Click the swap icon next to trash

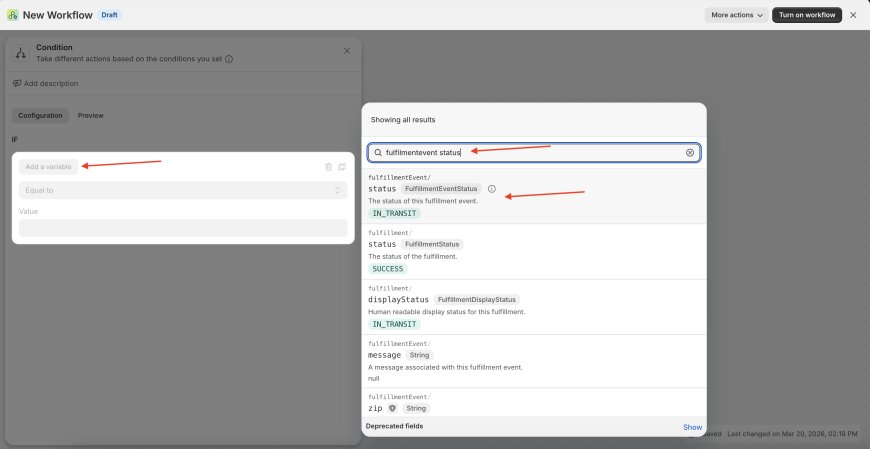(x=342, y=167)
